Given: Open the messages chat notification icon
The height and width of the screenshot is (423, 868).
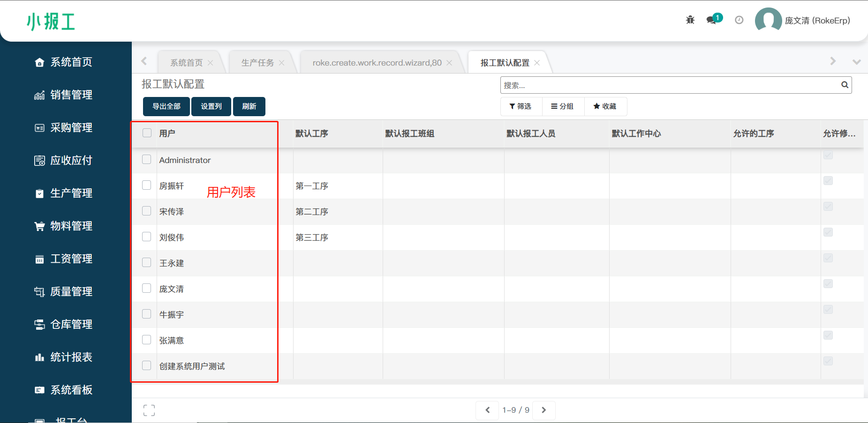Looking at the screenshot, I should [712, 20].
